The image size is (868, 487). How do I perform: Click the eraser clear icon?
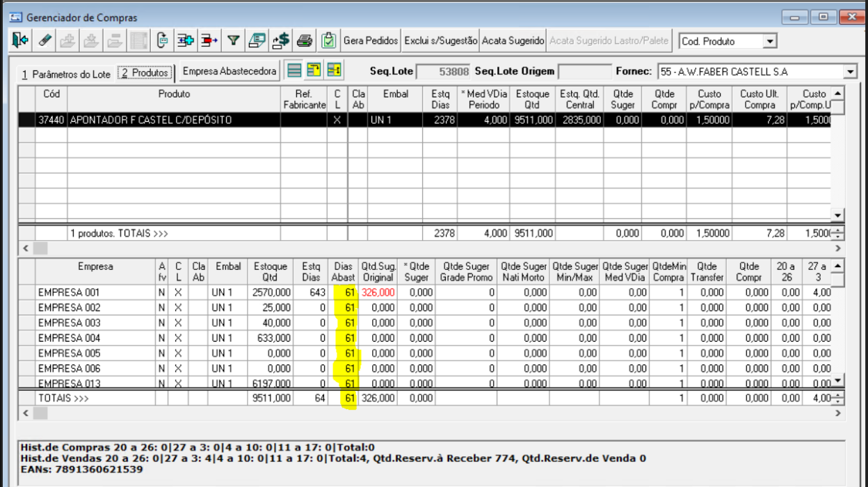click(x=45, y=41)
